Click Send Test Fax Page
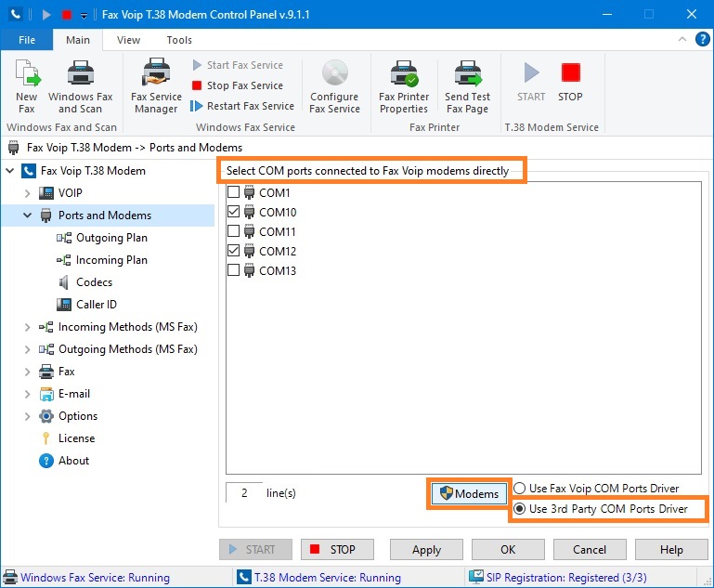Image resolution: width=714 pixels, height=588 pixels. (468, 86)
